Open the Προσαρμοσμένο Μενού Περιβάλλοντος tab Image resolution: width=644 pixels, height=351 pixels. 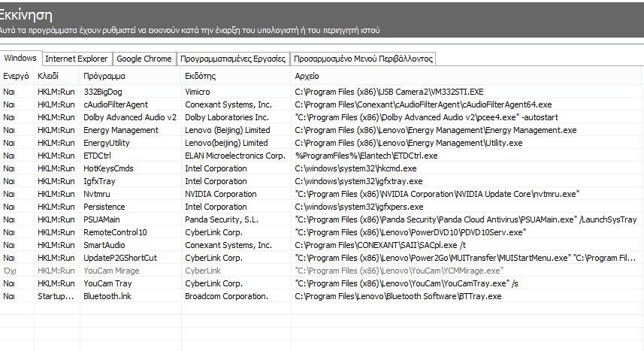click(x=363, y=59)
